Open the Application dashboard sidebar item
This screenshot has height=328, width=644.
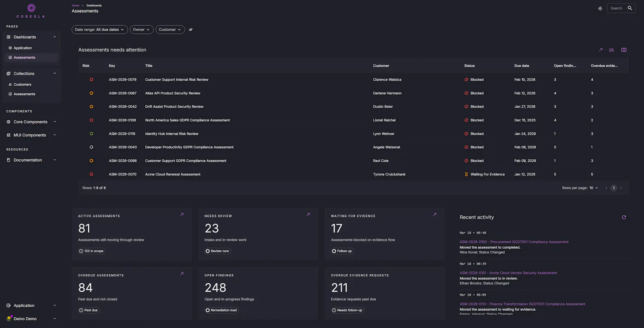tap(23, 48)
